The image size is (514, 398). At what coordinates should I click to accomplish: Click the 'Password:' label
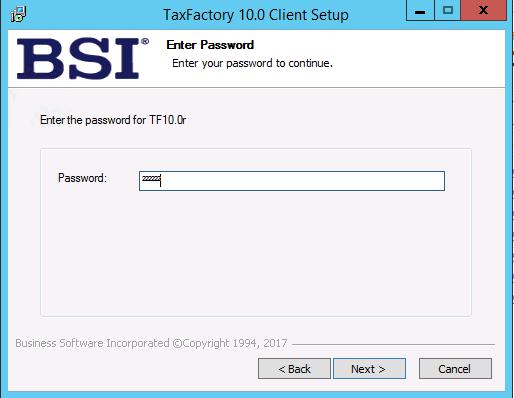click(x=82, y=178)
